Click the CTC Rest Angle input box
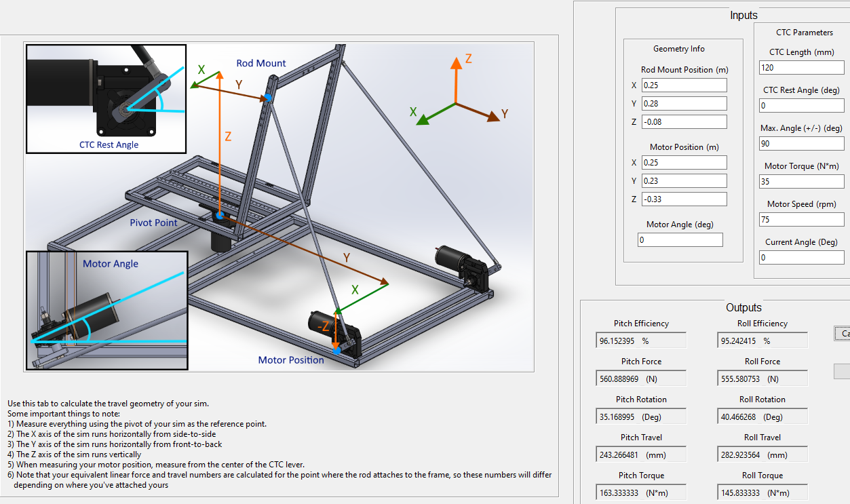 (x=802, y=106)
